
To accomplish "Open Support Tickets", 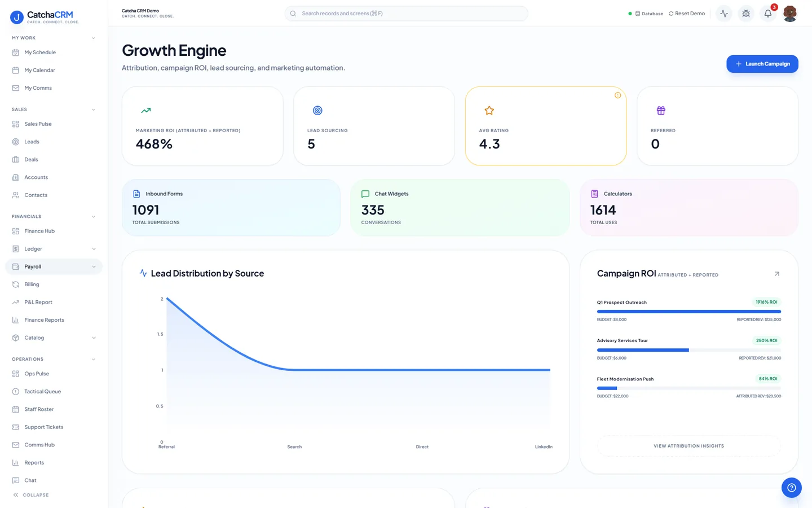I will [x=54, y=427].
